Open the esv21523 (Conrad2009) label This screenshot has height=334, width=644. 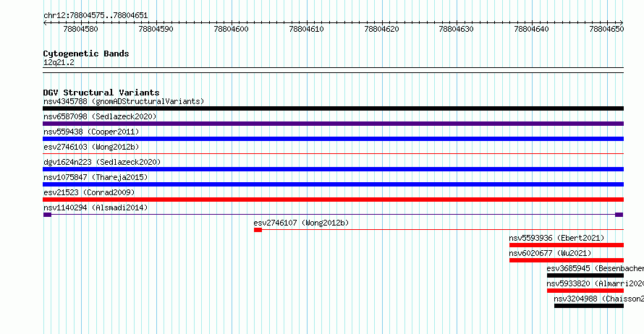coord(89,192)
